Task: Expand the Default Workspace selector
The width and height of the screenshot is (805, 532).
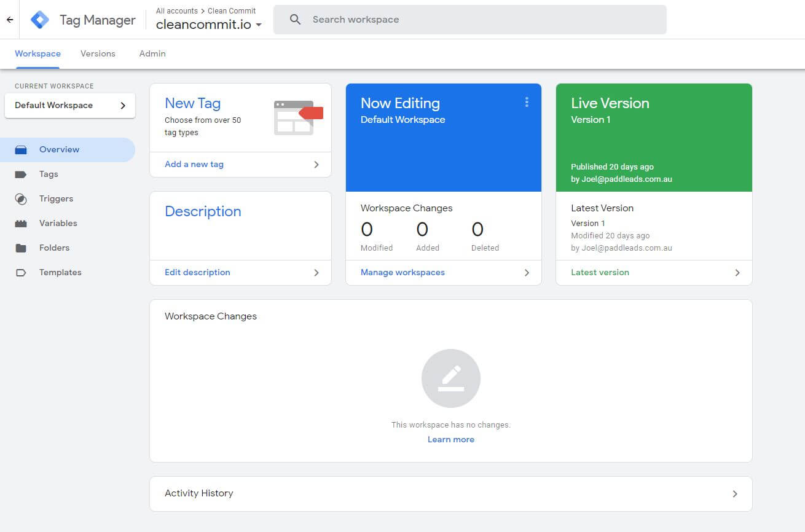Action: (x=70, y=106)
